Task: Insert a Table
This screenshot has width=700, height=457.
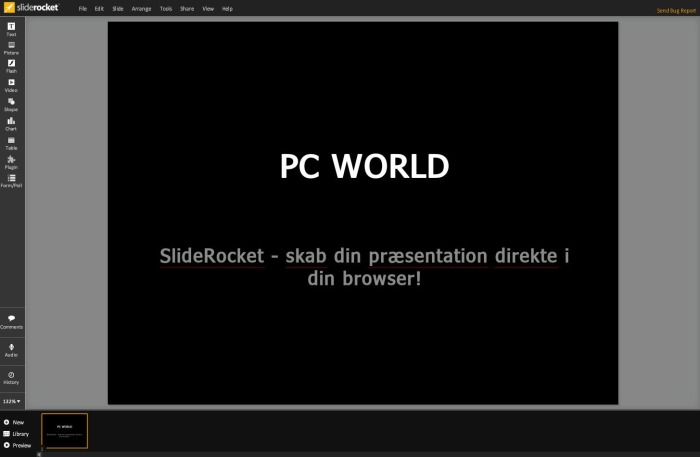Action: click(x=11, y=143)
